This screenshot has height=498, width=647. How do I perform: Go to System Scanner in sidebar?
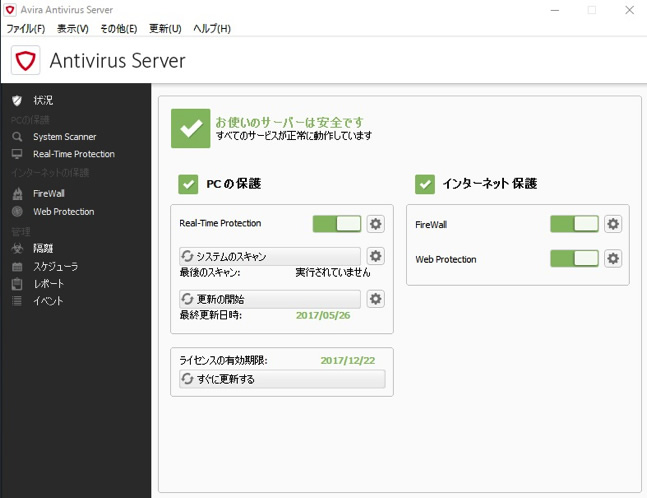click(65, 137)
